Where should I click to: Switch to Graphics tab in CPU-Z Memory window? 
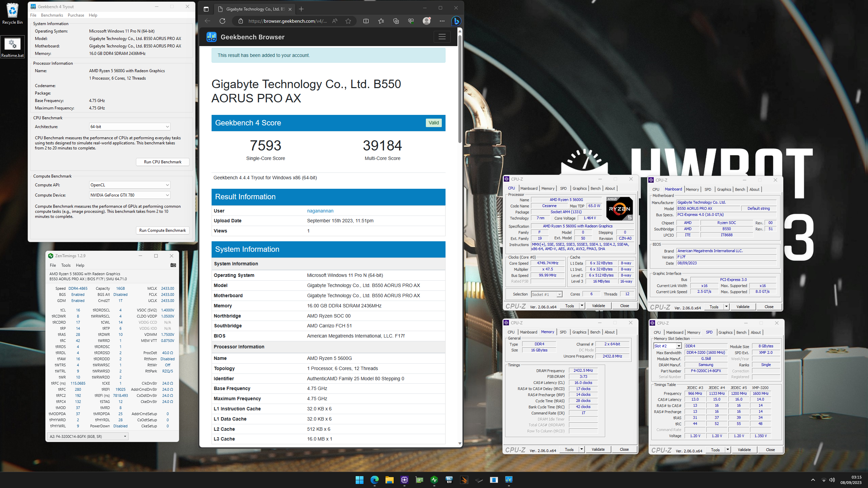(x=579, y=332)
